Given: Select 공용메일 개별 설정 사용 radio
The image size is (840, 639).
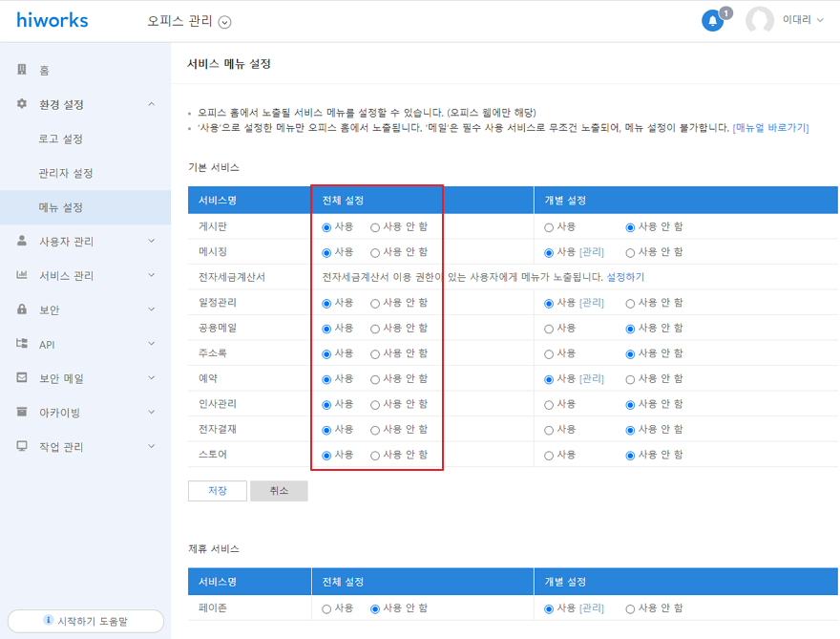Looking at the screenshot, I should 549,329.
